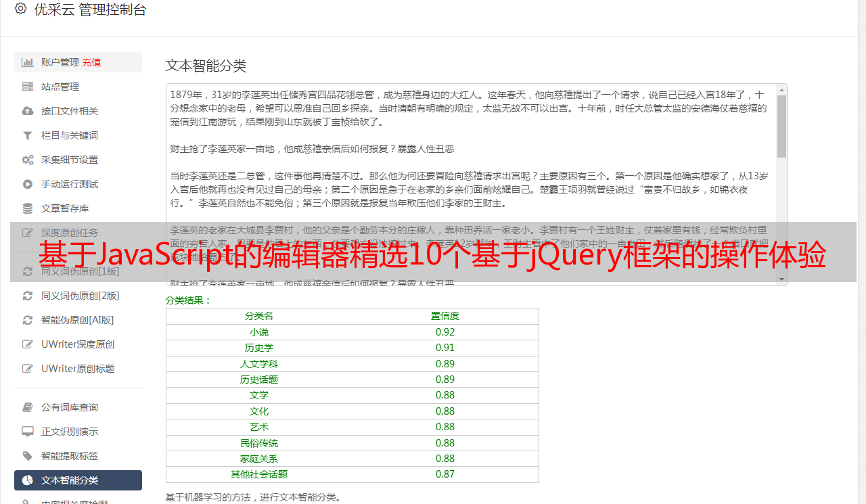Click the refresh icon for 智能伪原创[AI版]
This screenshot has width=866, height=504.
(28, 320)
